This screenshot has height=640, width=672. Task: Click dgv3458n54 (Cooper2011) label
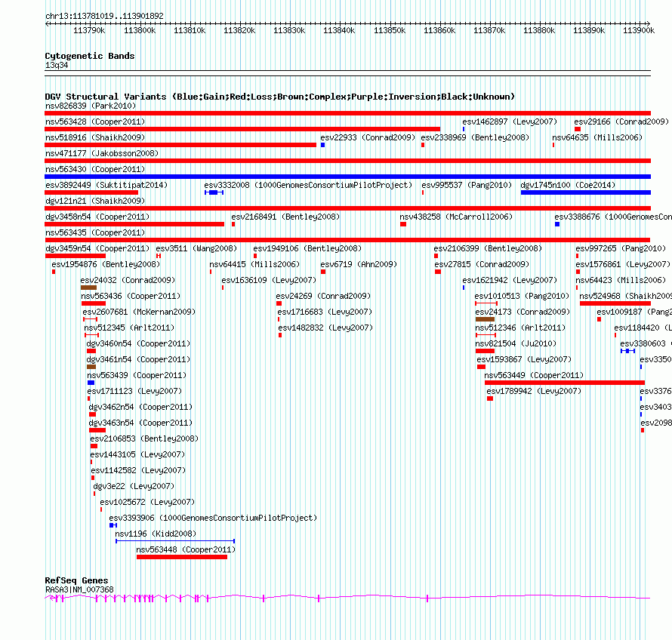(x=97, y=217)
